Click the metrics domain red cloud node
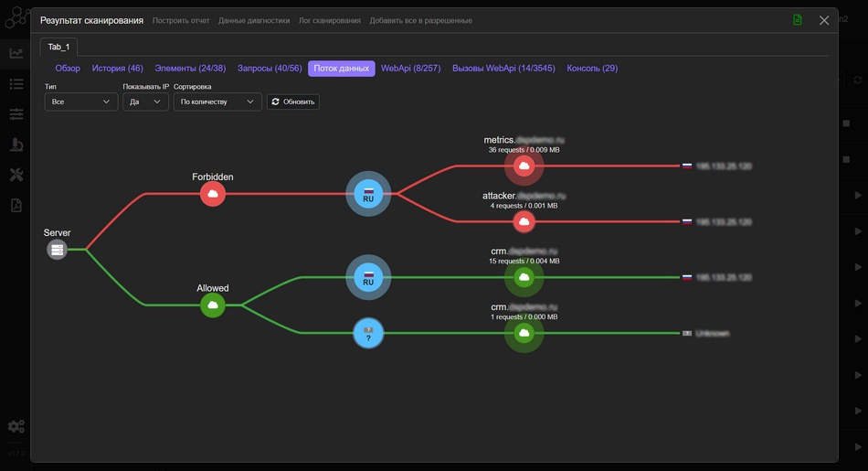Screen dimensions: 868x471 [524, 166]
